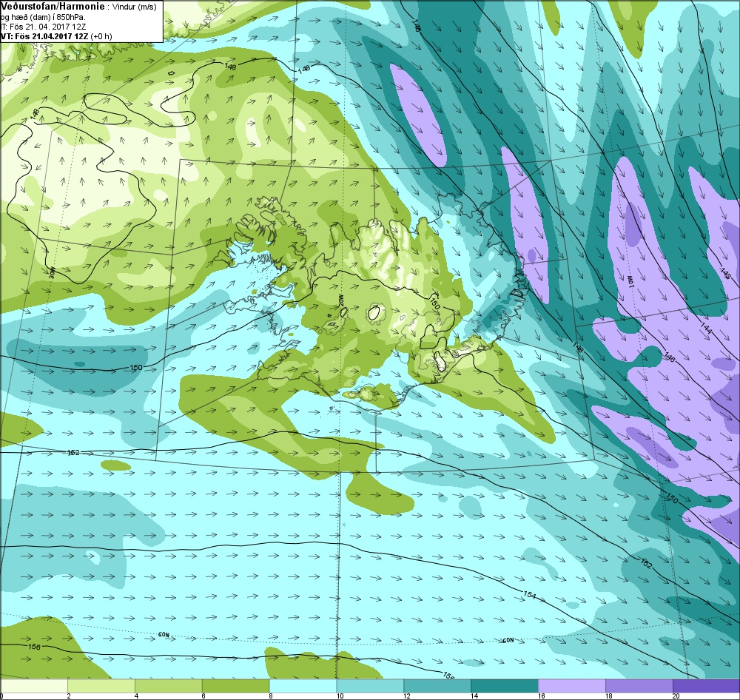Click the legend scale value '16'

tap(540, 696)
